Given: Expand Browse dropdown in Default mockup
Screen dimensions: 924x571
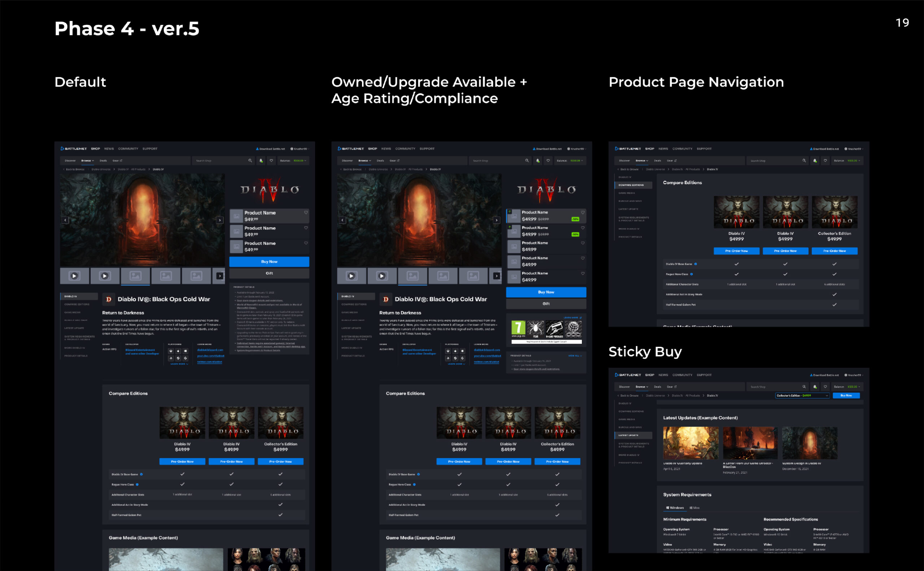Looking at the screenshot, I should point(88,161).
